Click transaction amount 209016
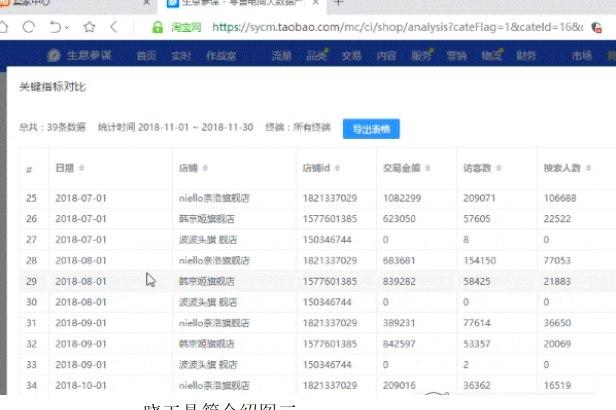The height and width of the screenshot is (410, 616). click(x=399, y=385)
